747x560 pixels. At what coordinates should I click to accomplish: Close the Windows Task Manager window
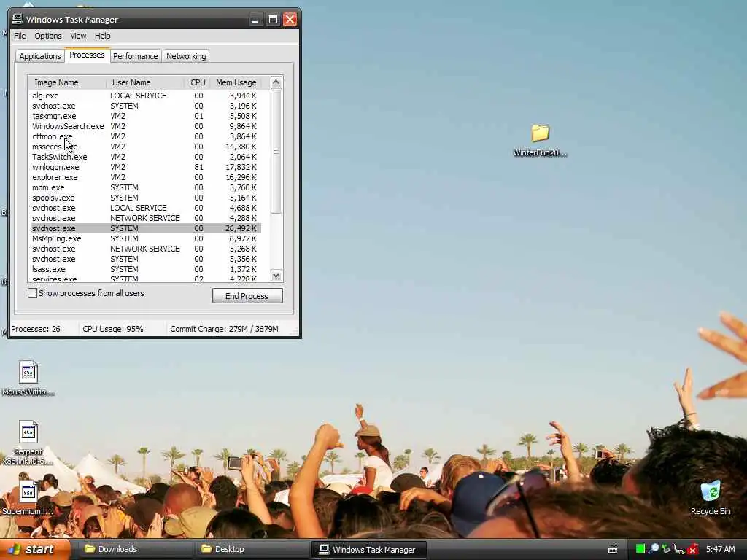(290, 20)
